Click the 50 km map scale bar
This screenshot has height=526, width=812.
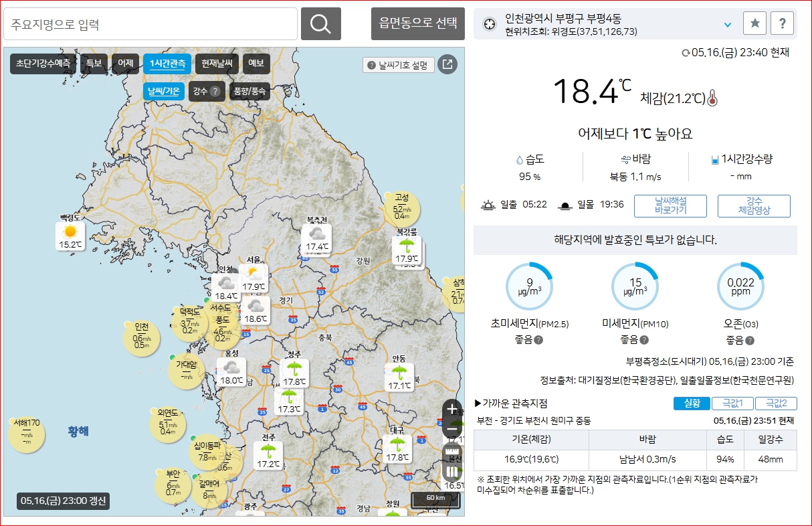pyautogui.click(x=435, y=500)
